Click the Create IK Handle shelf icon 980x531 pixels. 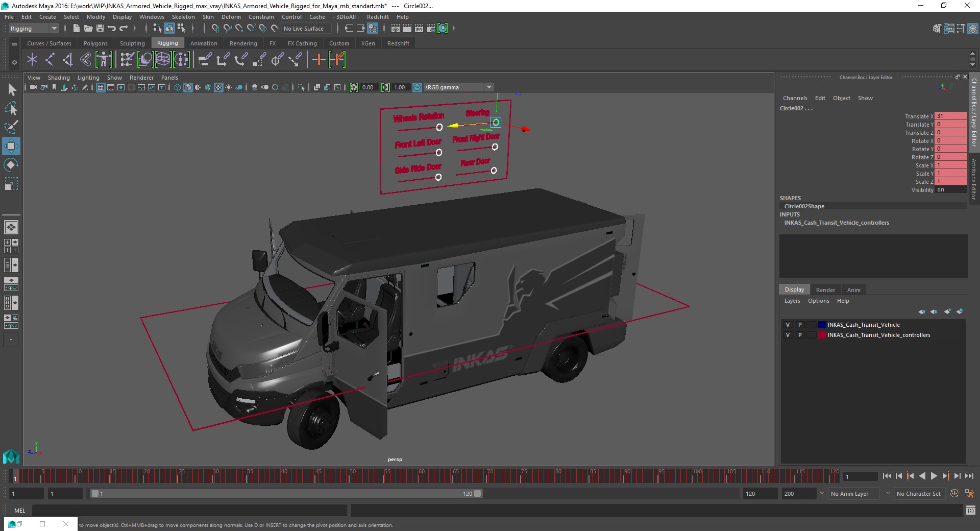(68, 60)
